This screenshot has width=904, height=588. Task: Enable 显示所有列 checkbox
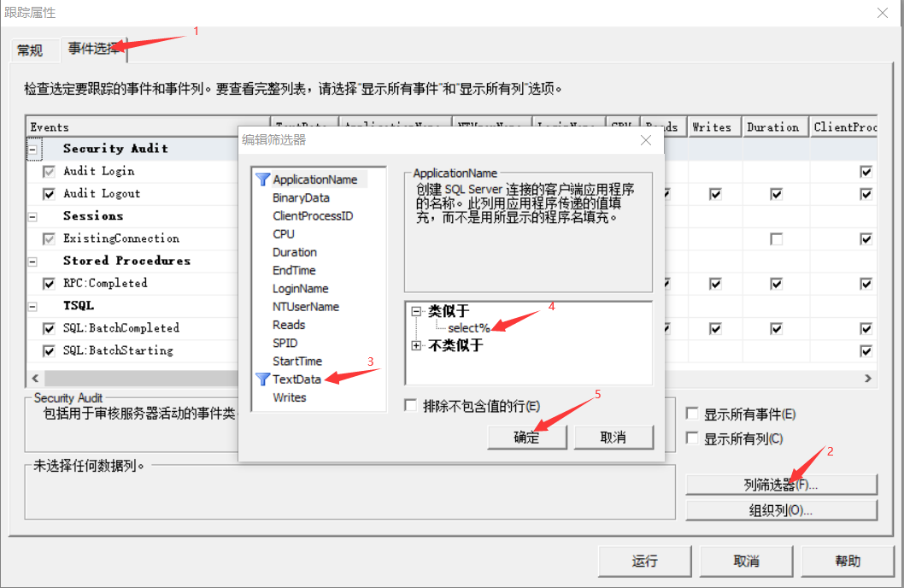pyautogui.click(x=692, y=438)
